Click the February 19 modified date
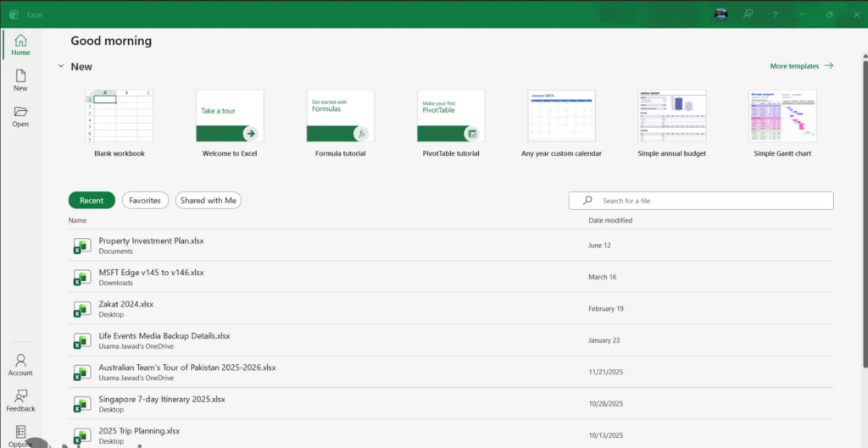The height and width of the screenshot is (448, 868). (x=606, y=308)
